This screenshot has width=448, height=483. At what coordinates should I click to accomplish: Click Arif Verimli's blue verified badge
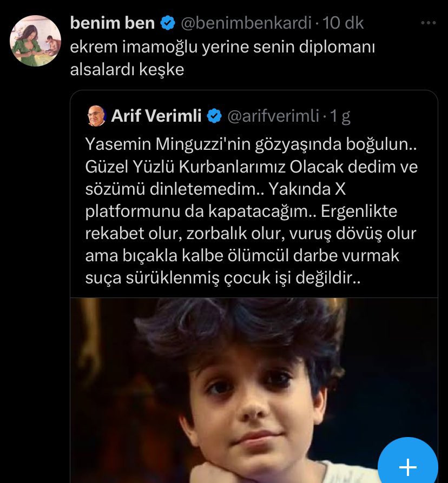(x=214, y=116)
